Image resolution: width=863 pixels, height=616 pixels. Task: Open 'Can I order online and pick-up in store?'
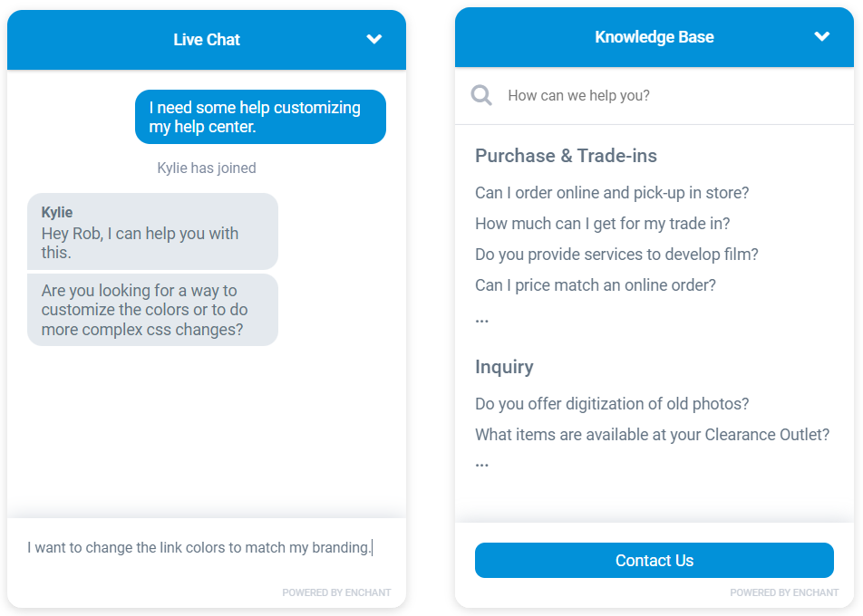pos(612,193)
